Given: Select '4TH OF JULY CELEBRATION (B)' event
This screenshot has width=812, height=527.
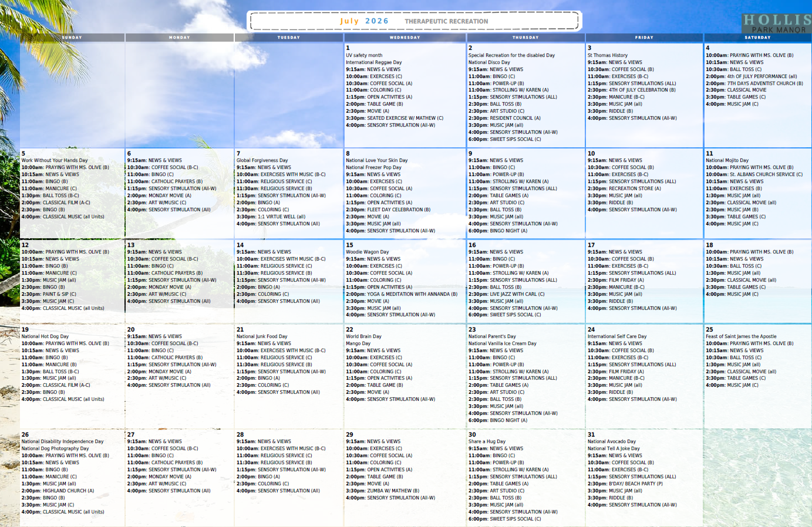Looking at the screenshot, I should (632, 90).
